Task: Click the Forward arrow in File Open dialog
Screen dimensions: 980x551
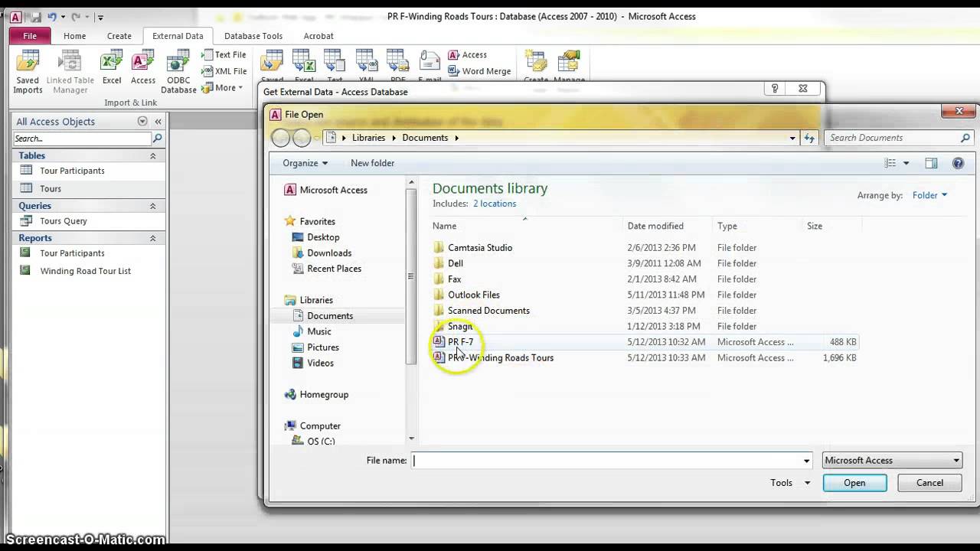Action: point(302,138)
